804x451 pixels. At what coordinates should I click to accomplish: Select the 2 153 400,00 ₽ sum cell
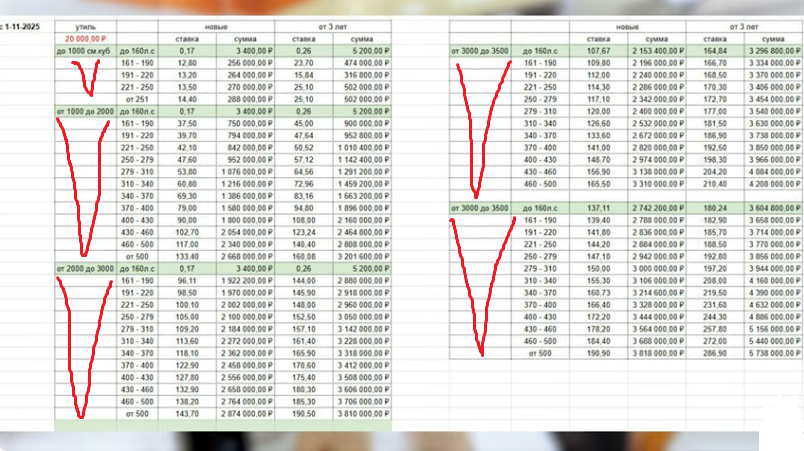(657, 51)
